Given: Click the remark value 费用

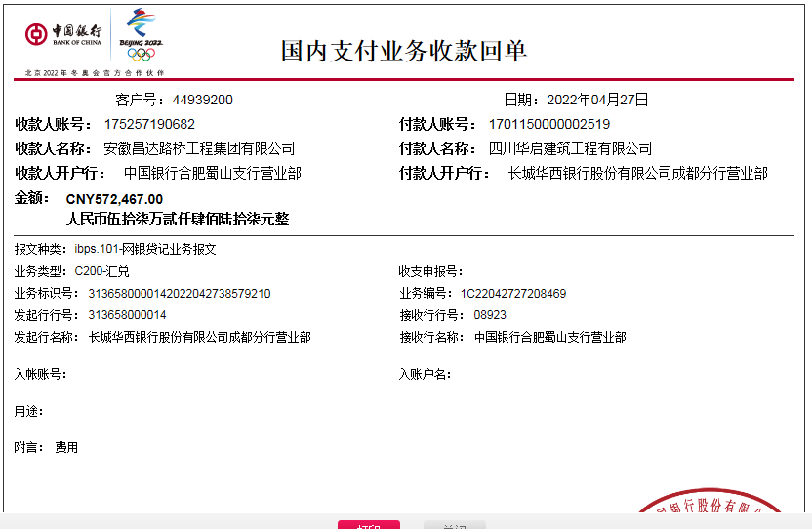Looking at the screenshot, I should 66,447.
